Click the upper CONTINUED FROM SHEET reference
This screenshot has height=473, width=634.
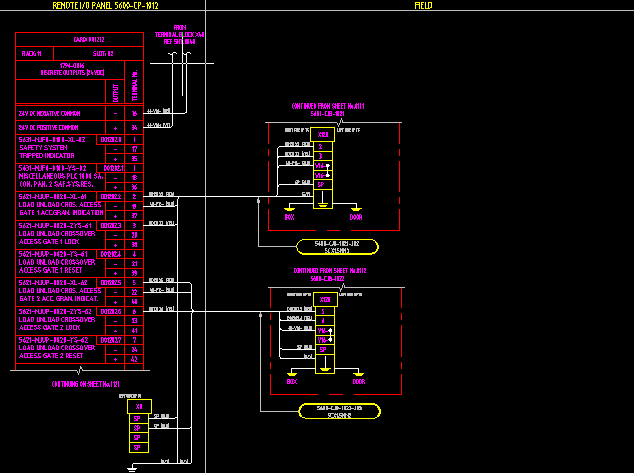(x=328, y=109)
